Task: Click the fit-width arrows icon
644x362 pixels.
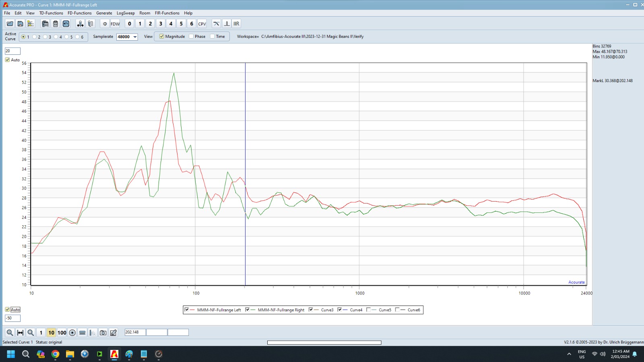Action: click(x=20, y=333)
